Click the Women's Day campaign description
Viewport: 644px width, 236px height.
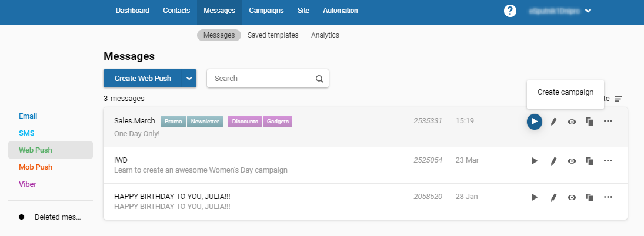tap(201, 170)
